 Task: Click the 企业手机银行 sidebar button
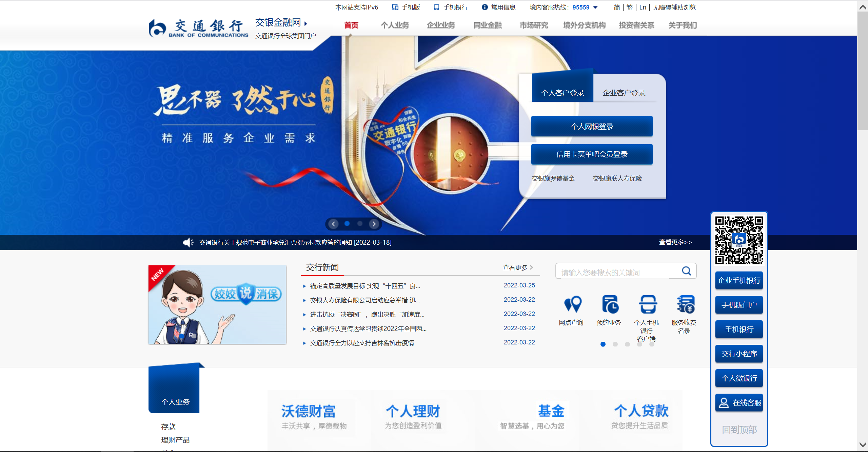pos(739,280)
